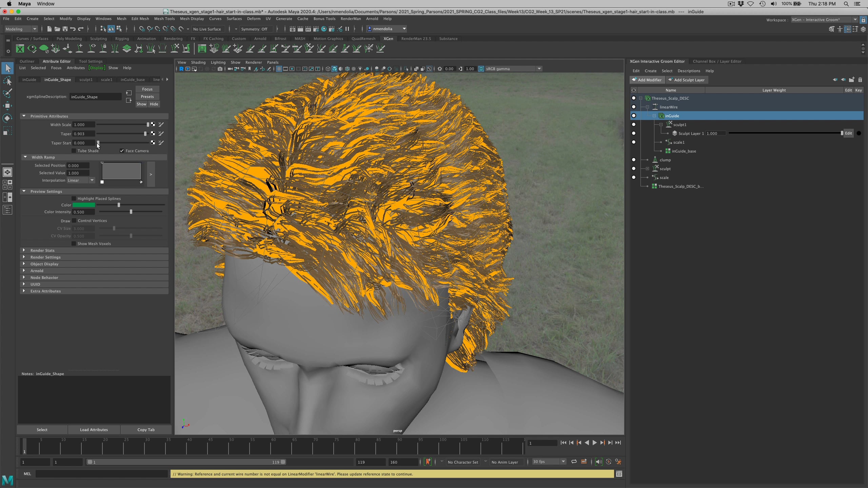Click the Load Attributes button
The image size is (868, 488).
click(x=94, y=429)
